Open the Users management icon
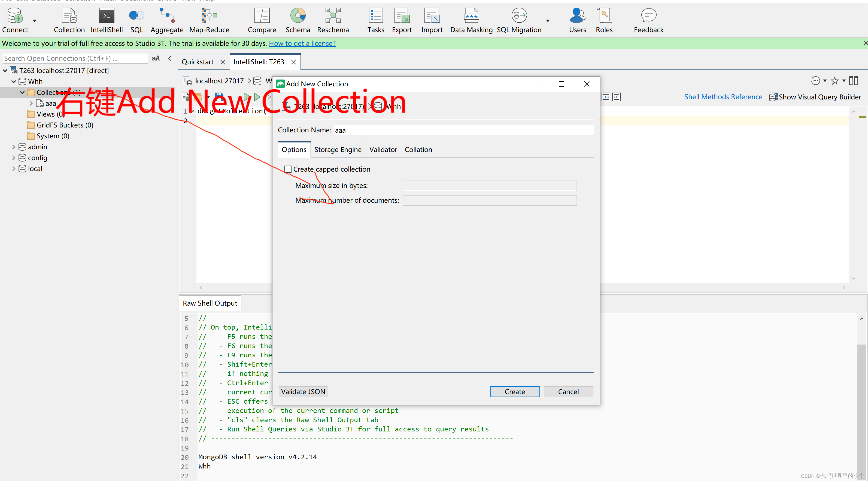868x481 pixels. (x=577, y=20)
